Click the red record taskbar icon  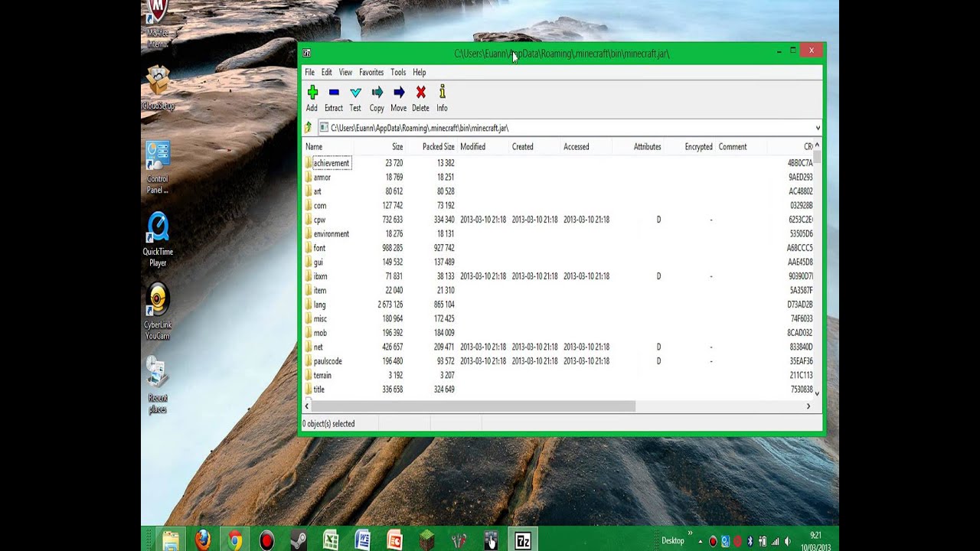tap(266, 540)
